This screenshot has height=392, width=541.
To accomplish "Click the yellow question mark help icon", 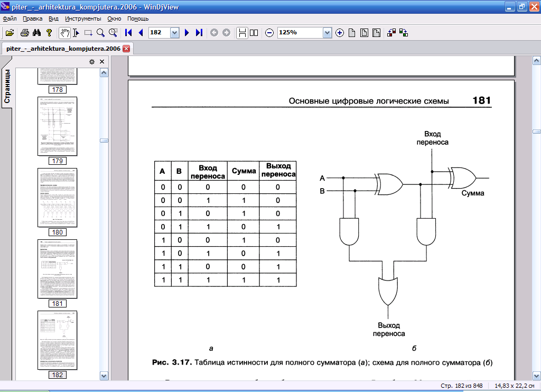I will 49,33.
